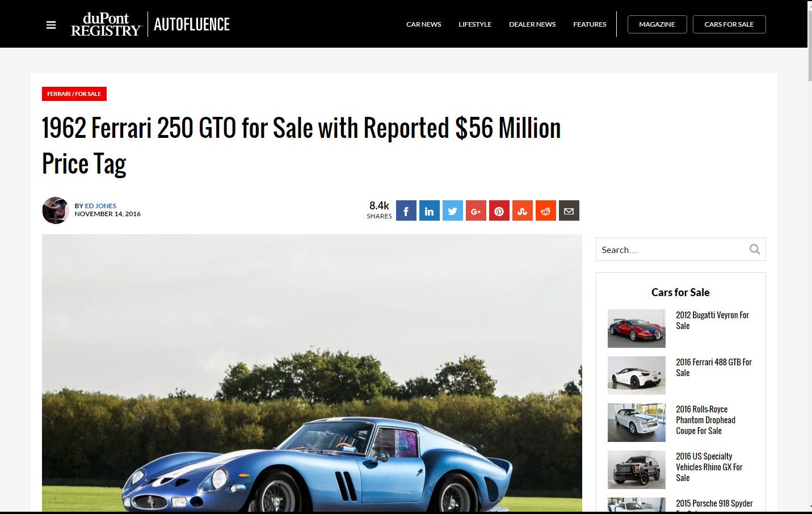This screenshot has width=812, height=514.
Task: Open the Lifestyle menu item
Action: pos(475,24)
